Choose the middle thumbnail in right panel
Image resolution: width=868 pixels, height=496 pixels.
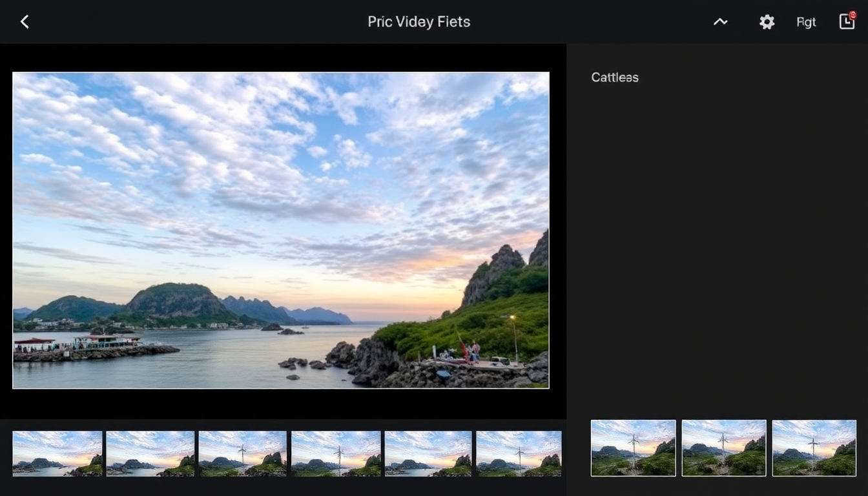click(724, 448)
